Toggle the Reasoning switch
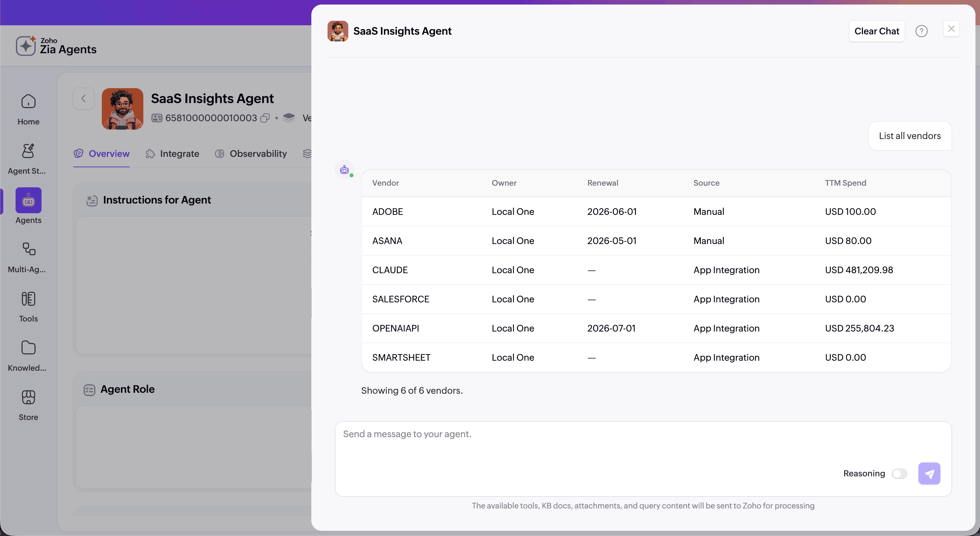 click(x=899, y=474)
